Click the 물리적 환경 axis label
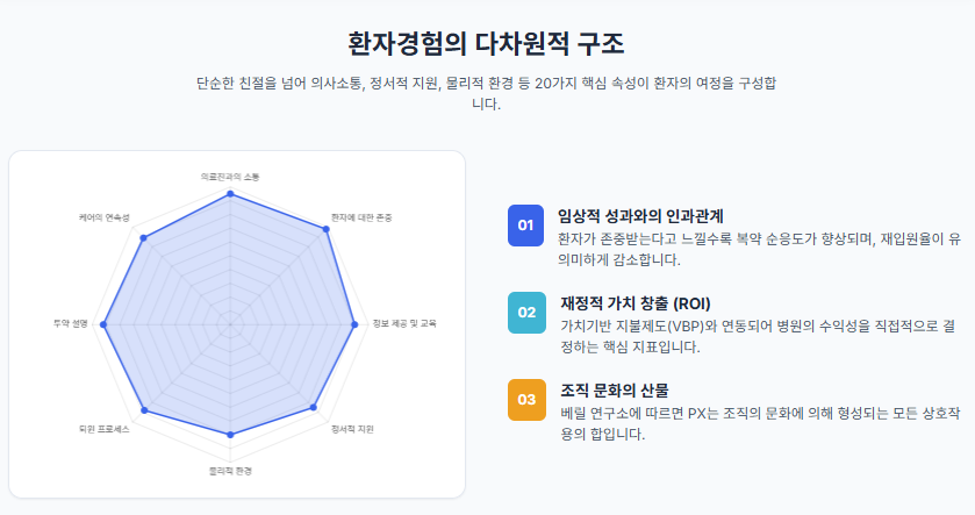Screen dimensions: 975x515 tap(230, 471)
